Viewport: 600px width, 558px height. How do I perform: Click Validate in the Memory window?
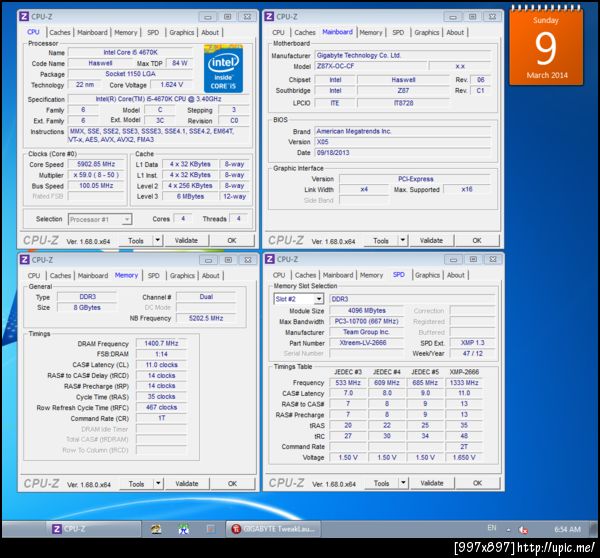(x=187, y=484)
